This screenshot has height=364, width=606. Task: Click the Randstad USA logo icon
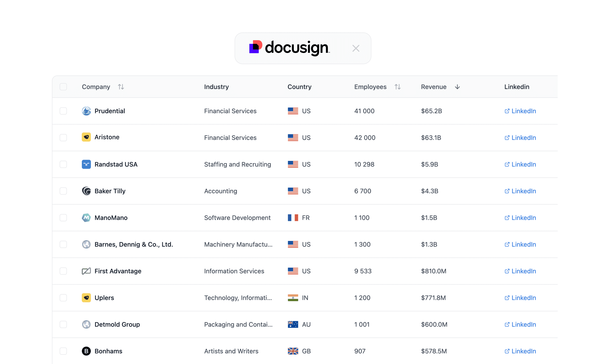[86, 164]
